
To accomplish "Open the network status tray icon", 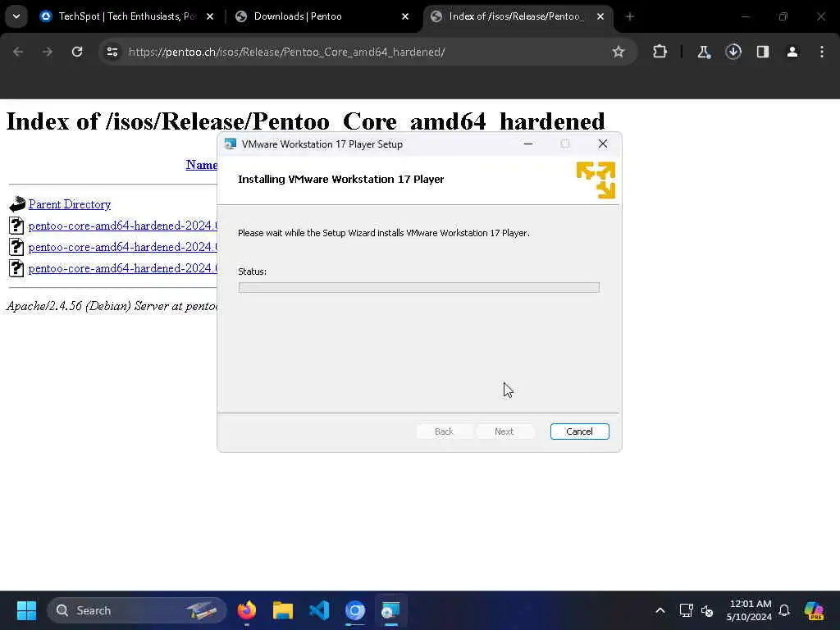I will coord(686,610).
